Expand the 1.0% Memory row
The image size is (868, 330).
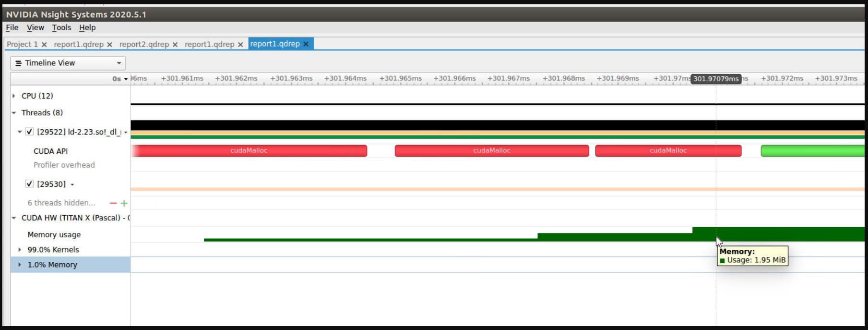click(20, 265)
